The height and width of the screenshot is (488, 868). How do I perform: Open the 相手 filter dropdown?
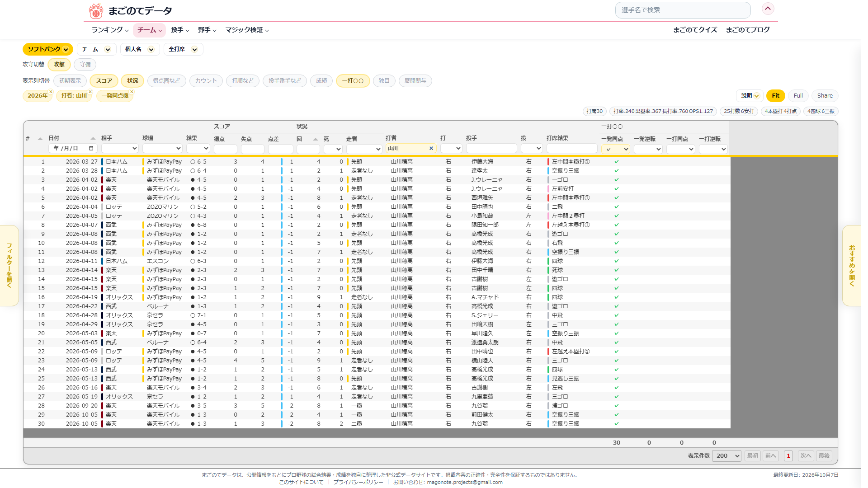(x=120, y=148)
